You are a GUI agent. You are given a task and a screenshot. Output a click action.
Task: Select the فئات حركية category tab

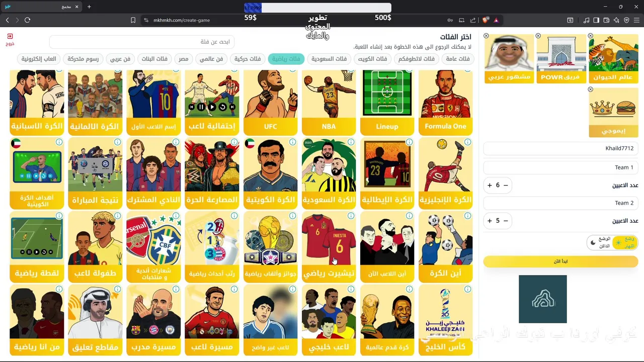click(x=248, y=59)
